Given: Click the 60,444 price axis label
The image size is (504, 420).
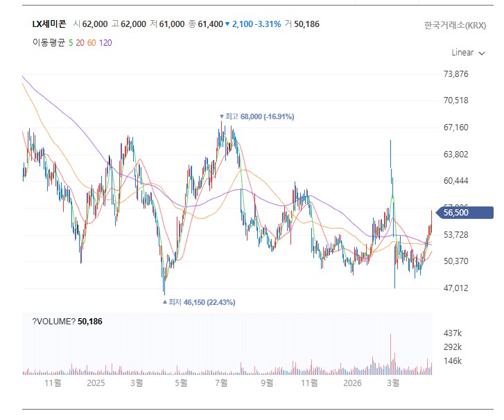Looking at the screenshot, I should [x=455, y=181].
